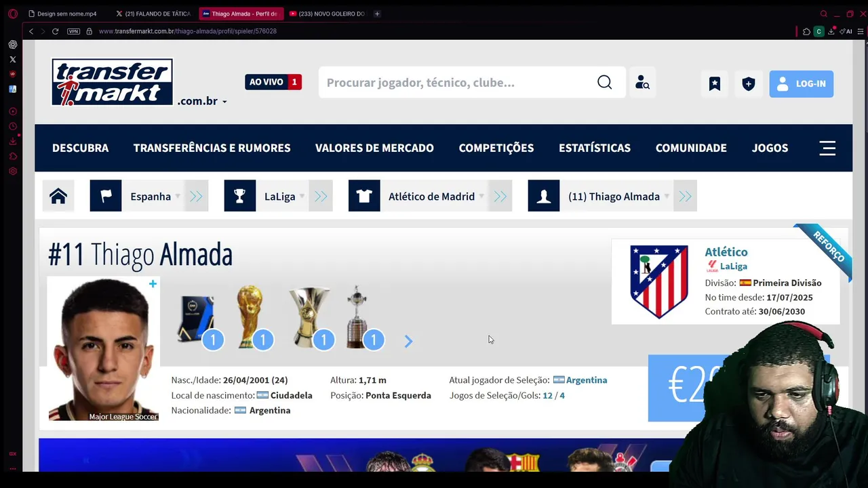Click plus icon on player photo
The width and height of the screenshot is (868, 488).
point(153,284)
